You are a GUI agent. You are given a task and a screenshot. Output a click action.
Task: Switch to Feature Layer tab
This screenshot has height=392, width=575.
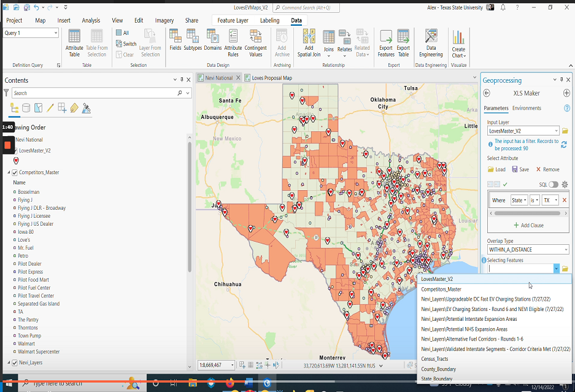point(233,20)
